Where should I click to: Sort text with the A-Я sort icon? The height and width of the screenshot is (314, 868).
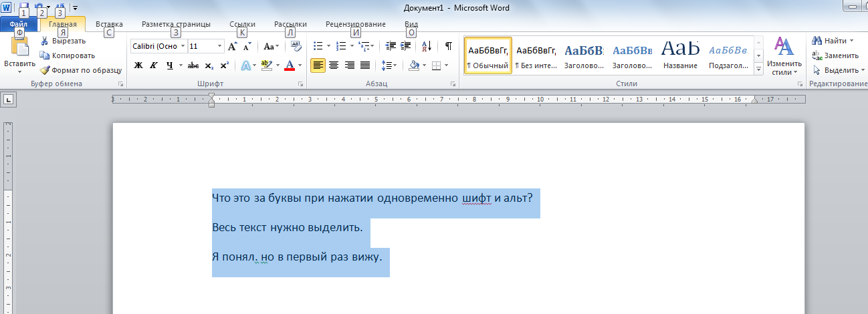[x=427, y=46]
